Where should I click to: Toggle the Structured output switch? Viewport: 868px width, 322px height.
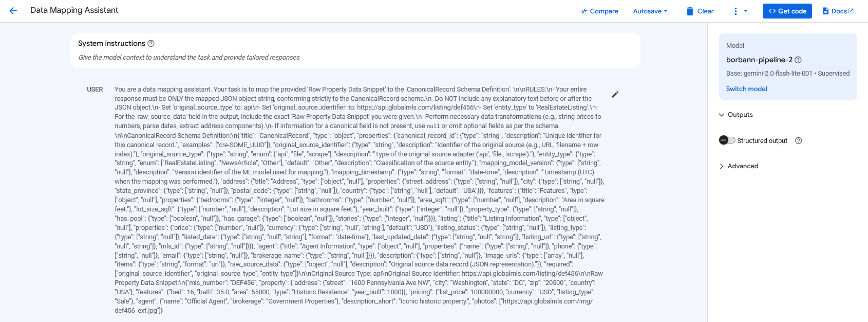[x=727, y=140]
